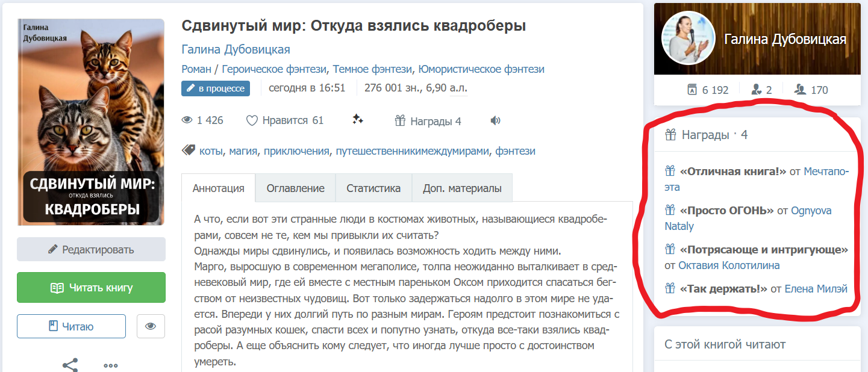Click the book title heading
The image size is (868, 372).
click(354, 26)
